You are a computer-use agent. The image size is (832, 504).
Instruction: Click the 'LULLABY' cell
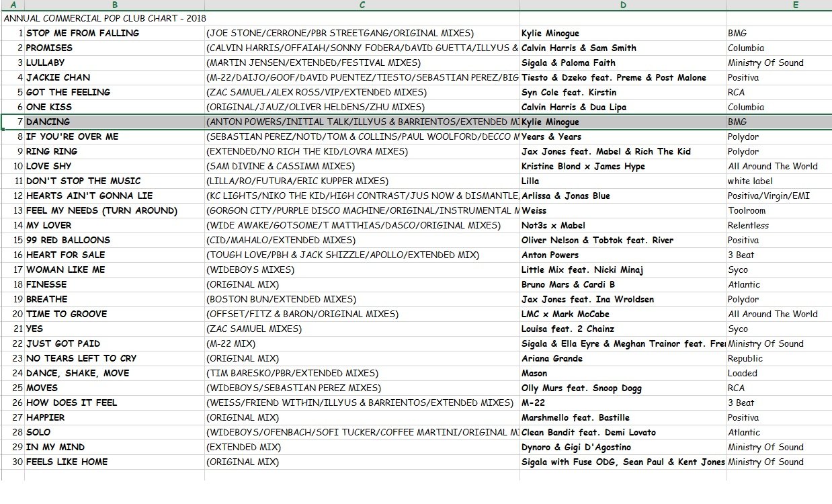click(x=114, y=62)
